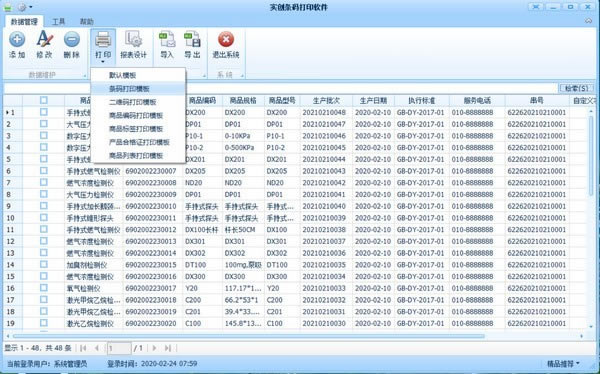This screenshot has width=600, height=374.
Task: Check the checkbox for row 6
Action: click(44, 171)
